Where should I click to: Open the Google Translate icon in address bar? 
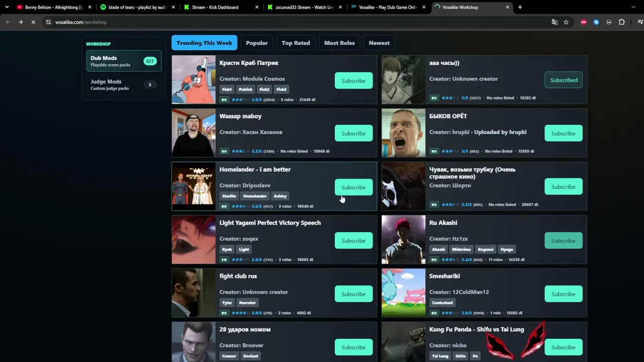pyautogui.click(x=554, y=22)
